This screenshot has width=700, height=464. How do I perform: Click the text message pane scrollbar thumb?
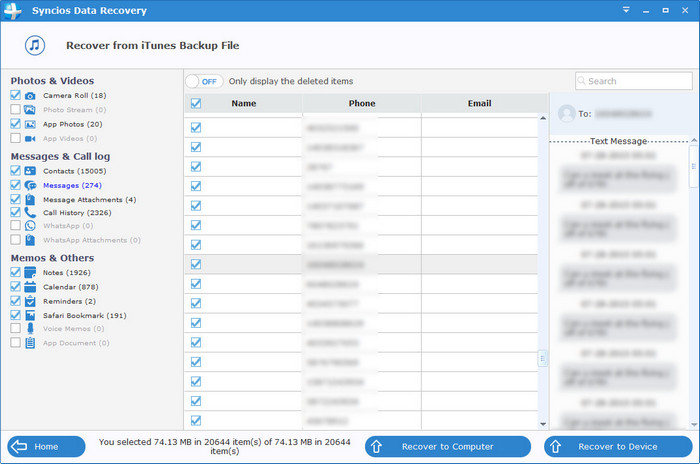tap(694, 167)
